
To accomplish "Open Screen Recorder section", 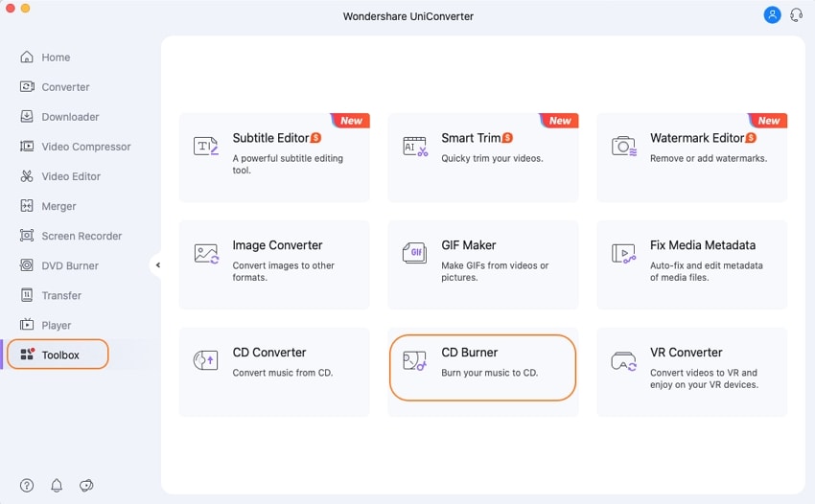I will click(x=81, y=236).
